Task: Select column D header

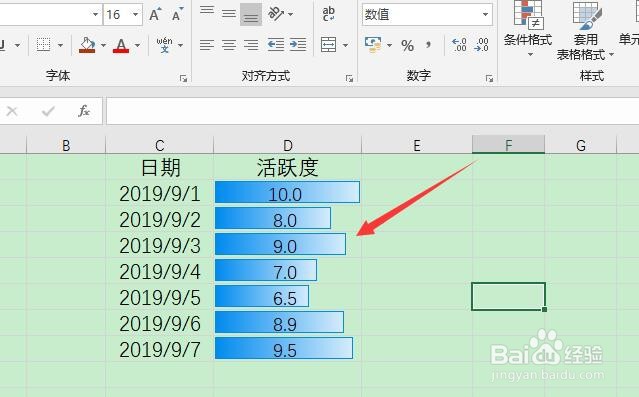Action: pos(288,145)
